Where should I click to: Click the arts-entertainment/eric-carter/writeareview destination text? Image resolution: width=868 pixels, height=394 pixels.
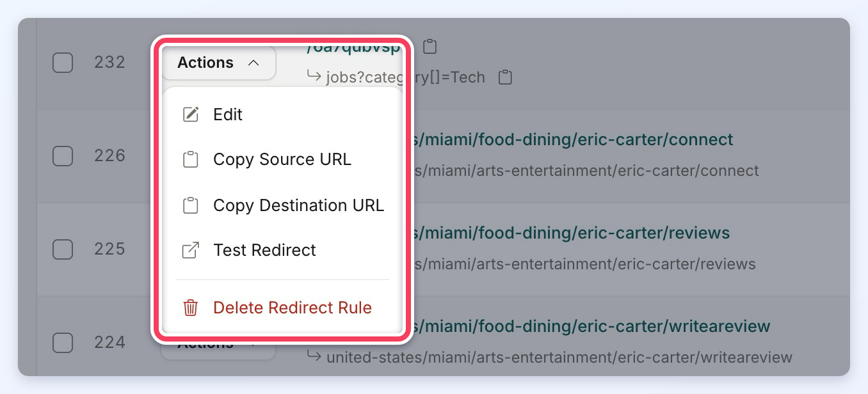[559, 358]
